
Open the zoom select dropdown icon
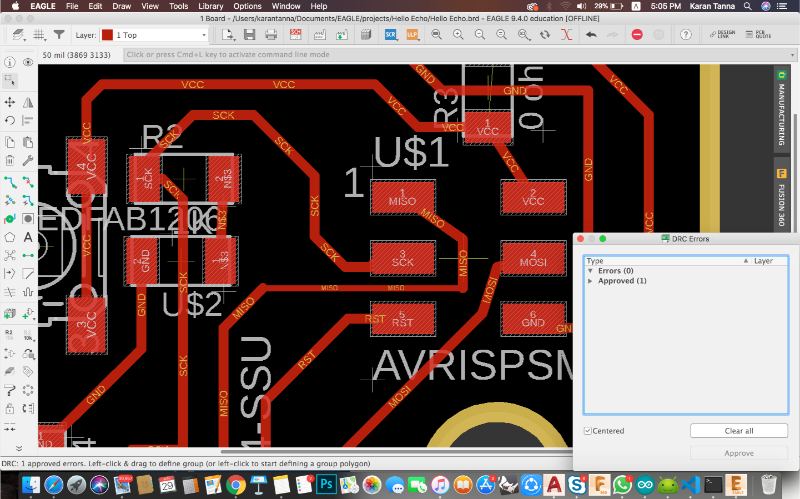pyautogui.click(x=523, y=35)
